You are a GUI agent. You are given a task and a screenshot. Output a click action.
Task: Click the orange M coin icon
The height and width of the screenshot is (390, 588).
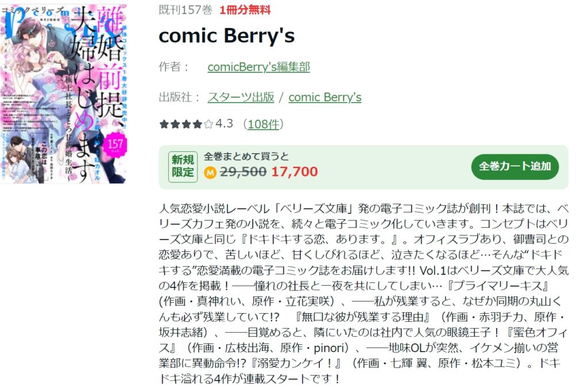210,172
